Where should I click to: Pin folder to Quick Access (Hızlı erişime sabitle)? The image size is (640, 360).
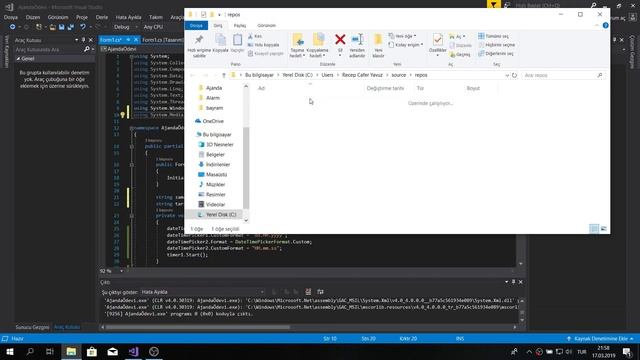[x=199, y=46]
